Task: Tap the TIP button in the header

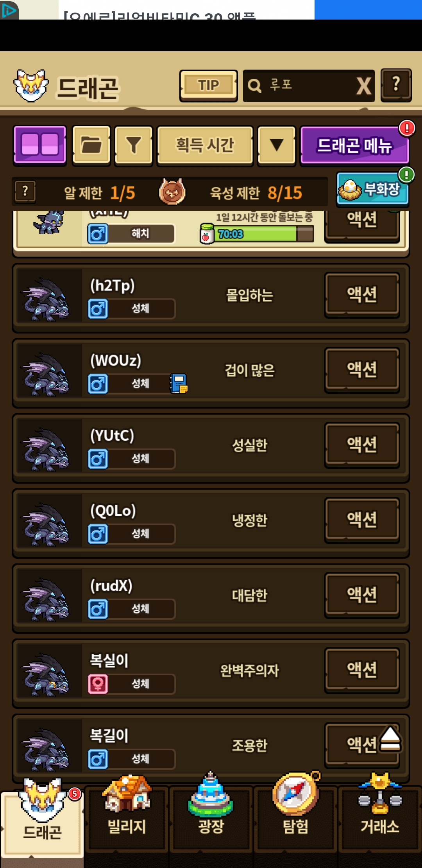Action: 208,85
